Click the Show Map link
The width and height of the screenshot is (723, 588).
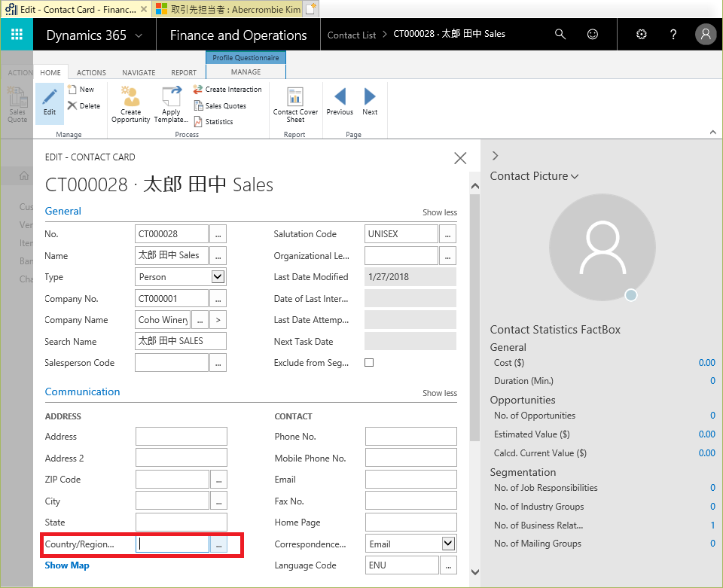(67, 565)
